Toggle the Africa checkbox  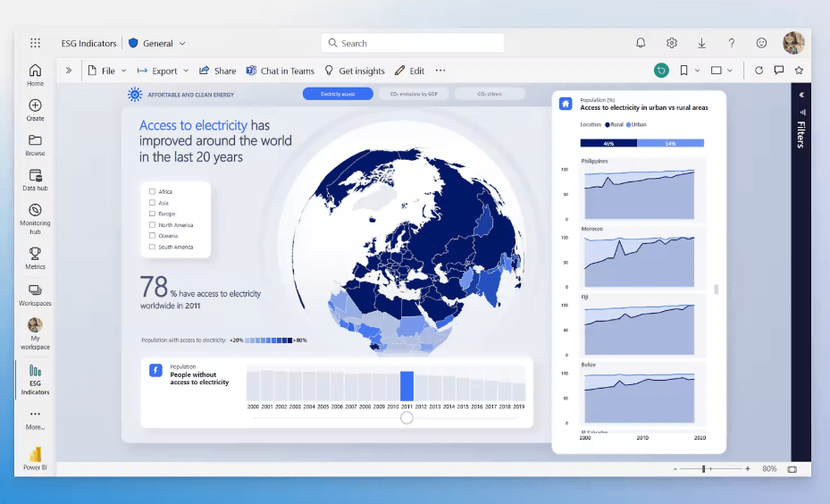152,191
